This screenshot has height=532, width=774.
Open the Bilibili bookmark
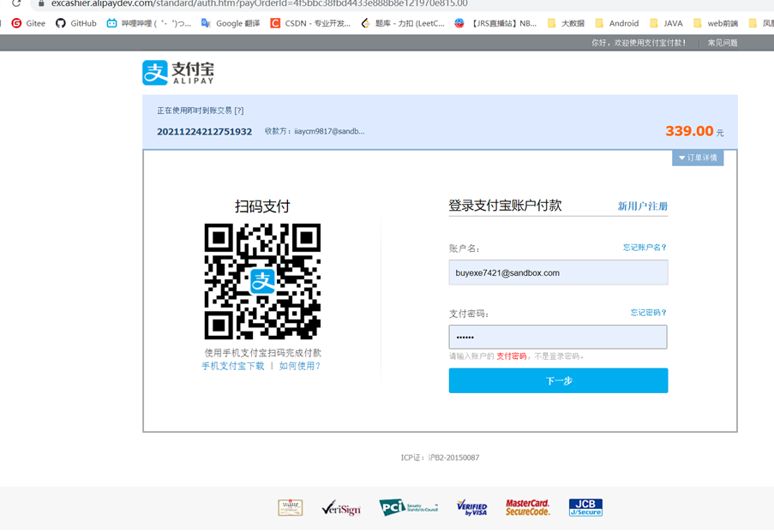pos(148,23)
